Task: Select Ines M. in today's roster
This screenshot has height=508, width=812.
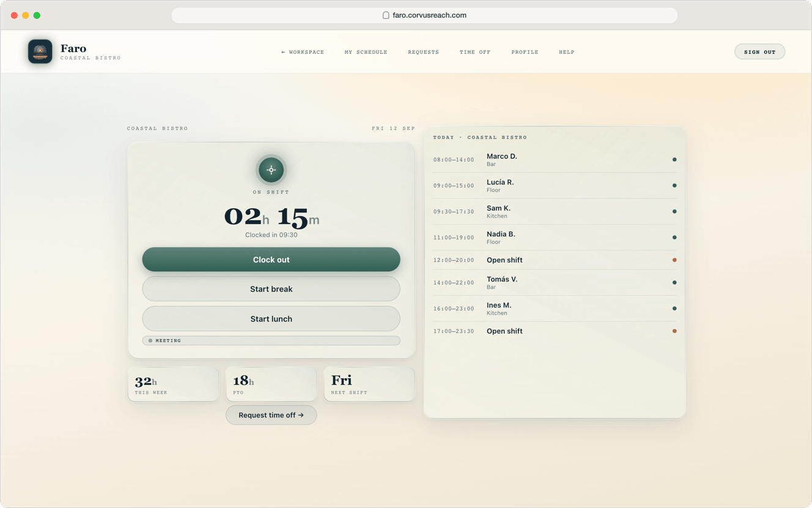Action: (x=499, y=305)
